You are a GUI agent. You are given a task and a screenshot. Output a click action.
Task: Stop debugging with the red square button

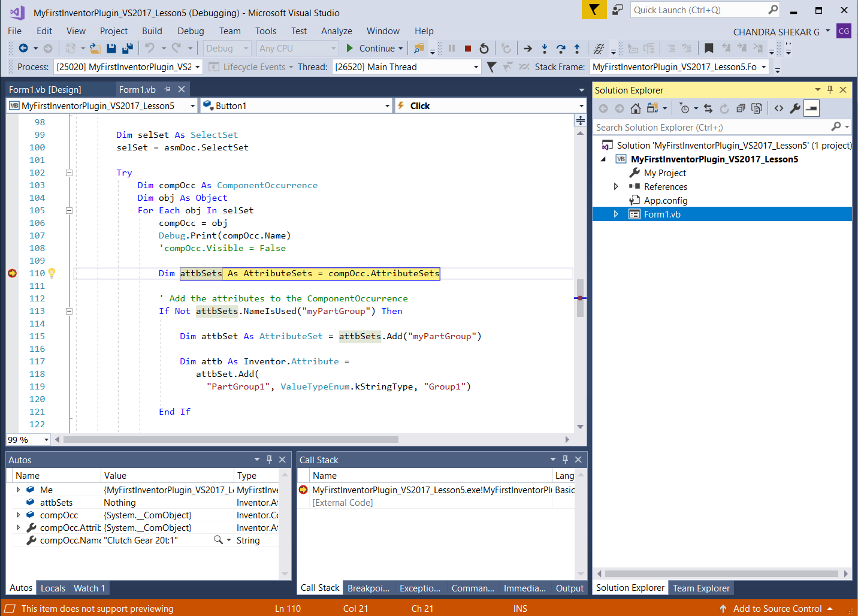(468, 49)
